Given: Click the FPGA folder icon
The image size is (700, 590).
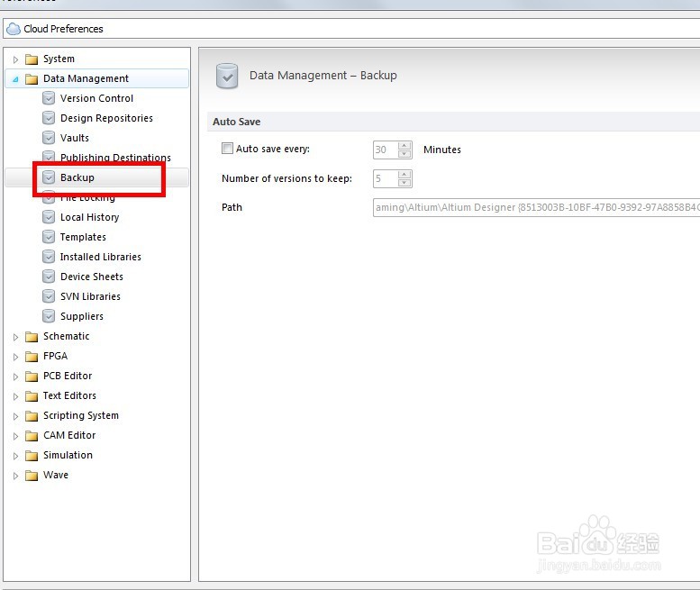Looking at the screenshot, I should (x=32, y=356).
